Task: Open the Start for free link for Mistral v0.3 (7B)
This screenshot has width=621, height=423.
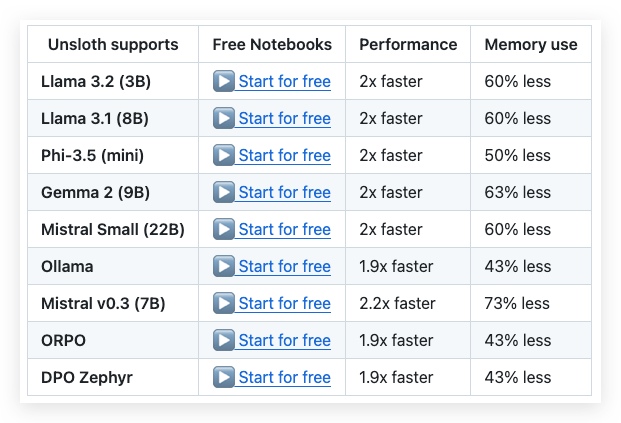Action: click(284, 304)
